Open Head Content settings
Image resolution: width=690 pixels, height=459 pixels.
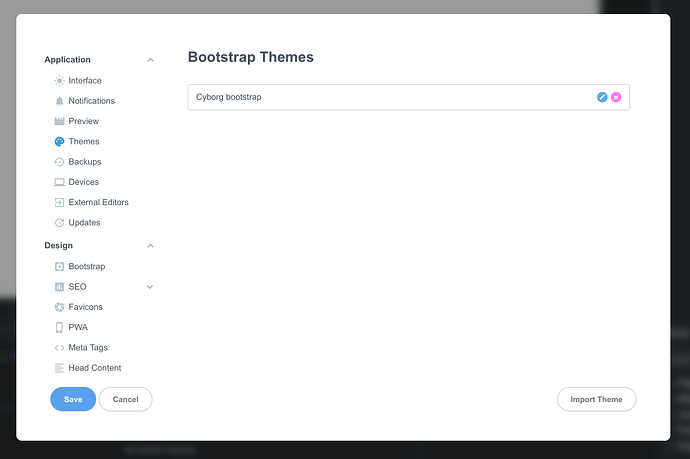coord(95,368)
